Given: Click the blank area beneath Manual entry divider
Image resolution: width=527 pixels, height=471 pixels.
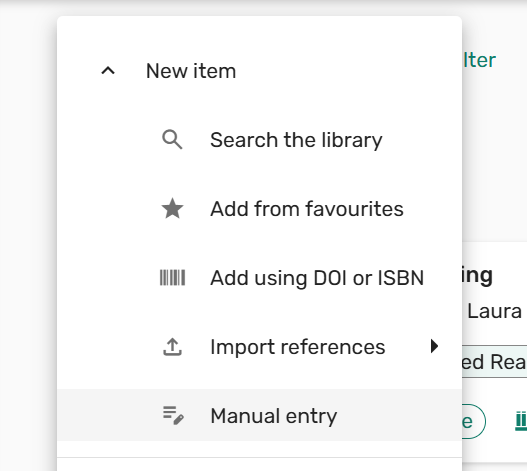Looking at the screenshot, I should coord(259,465).
